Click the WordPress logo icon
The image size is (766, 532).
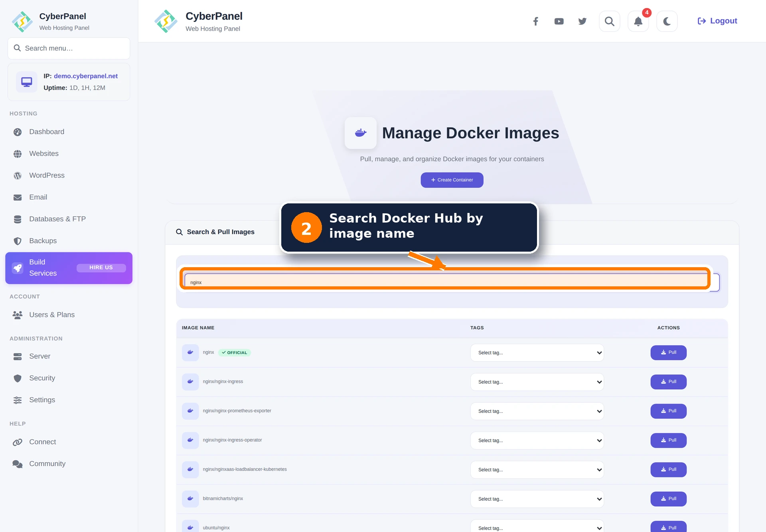(18, 175)
